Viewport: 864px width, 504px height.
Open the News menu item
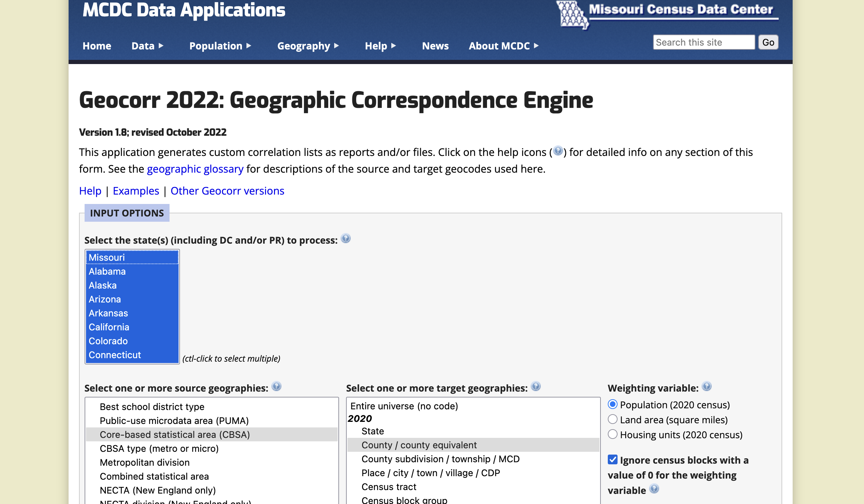point(435,46)
